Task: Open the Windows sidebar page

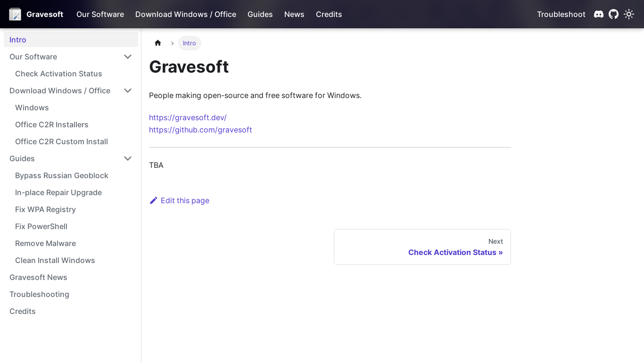Action: [32, 107]
